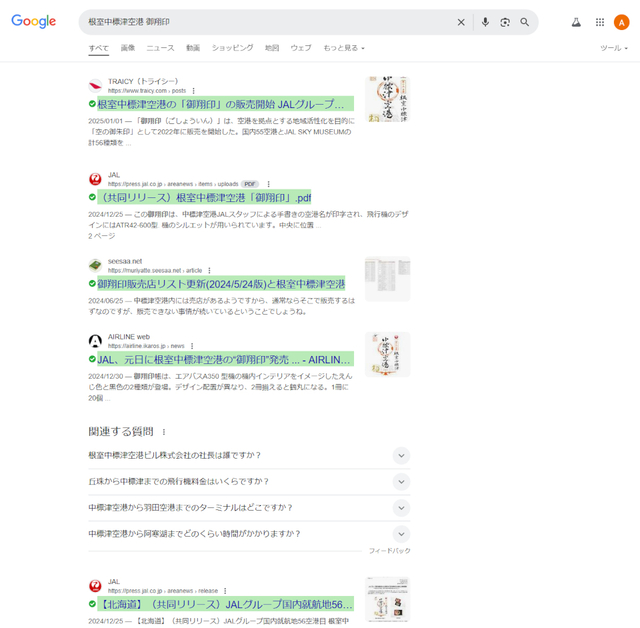Open JAL、元日に根室中標津空港の御翔印発売 link
This screenshot has height=628, width=640.
tap(225, 359)
